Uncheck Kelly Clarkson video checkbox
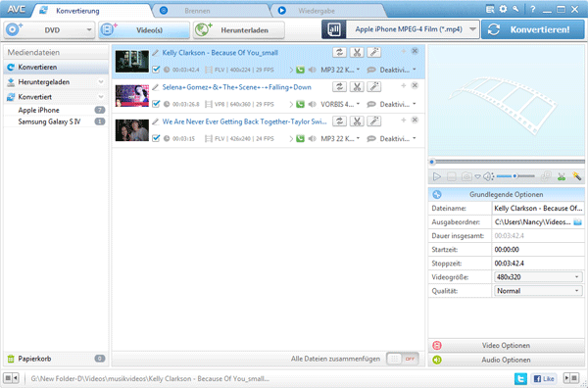 click(x=156, y=70)
